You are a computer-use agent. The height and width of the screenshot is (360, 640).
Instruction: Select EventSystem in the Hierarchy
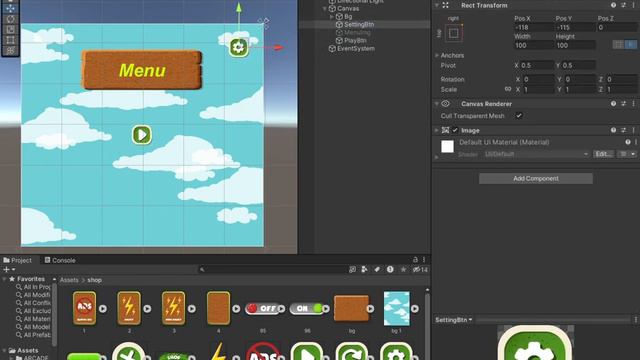pyautogui.click(x=356, y=49)
